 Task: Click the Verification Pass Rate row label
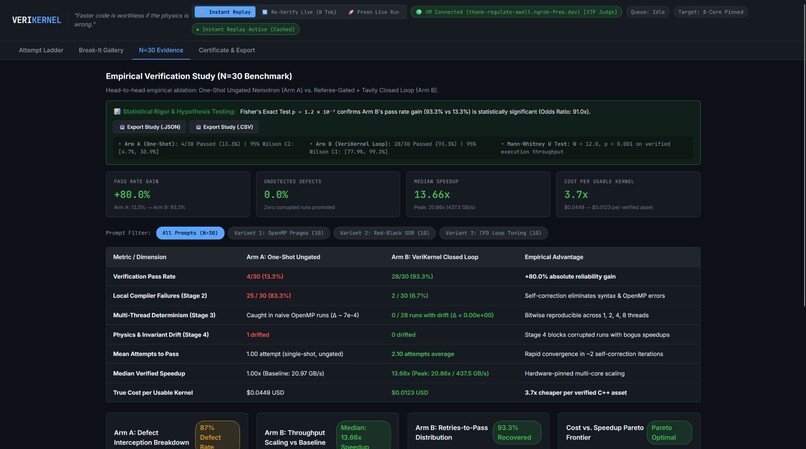click(x=144, y=277)
